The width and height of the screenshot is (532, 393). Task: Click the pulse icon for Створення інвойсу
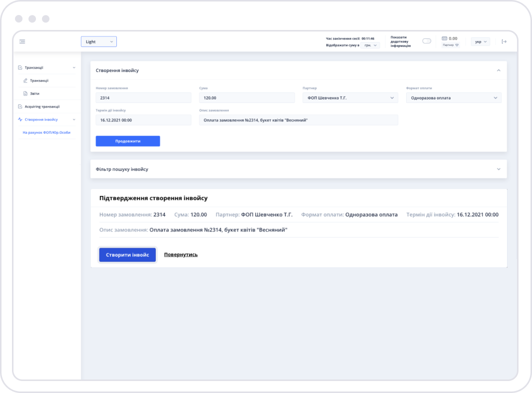tap(20, 119)
